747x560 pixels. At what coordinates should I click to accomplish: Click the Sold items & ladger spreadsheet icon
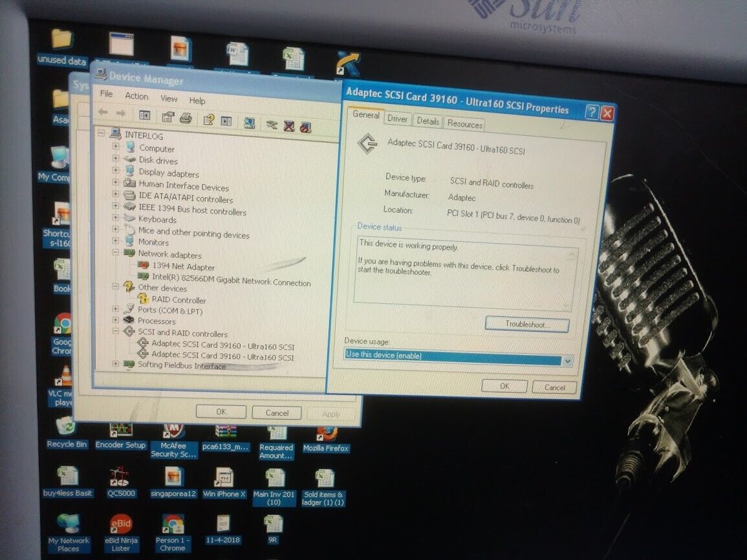click(x=323, y=488)
